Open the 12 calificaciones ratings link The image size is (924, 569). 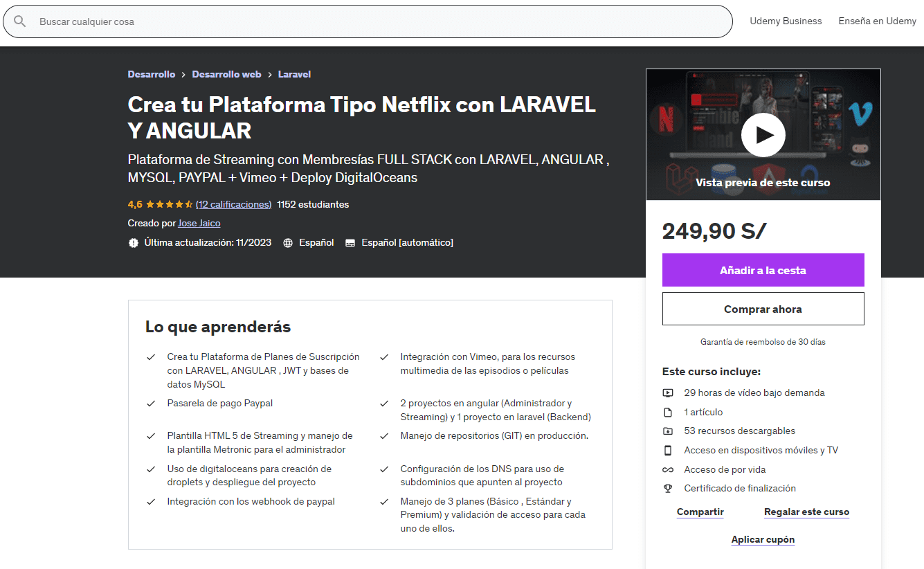[x=233, y=205]
